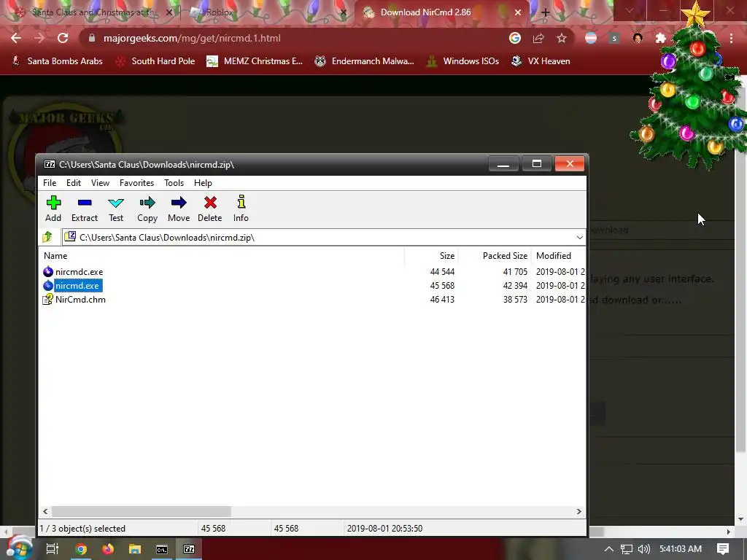This screenshot has height=560, width=747.
Task: Select the NirCmd.chm file name
Action: (80, 300)
